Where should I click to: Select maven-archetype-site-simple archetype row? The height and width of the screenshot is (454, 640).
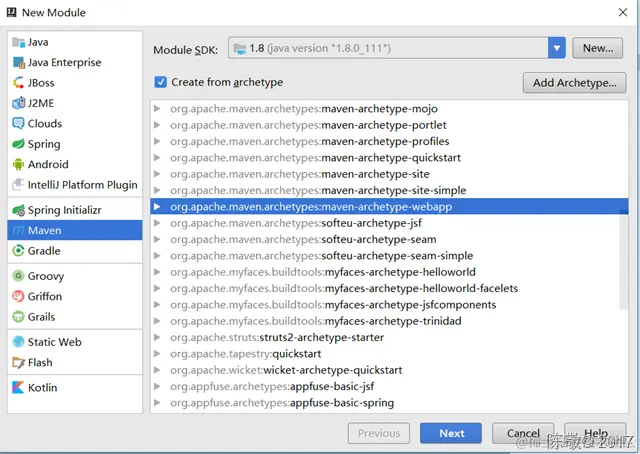click(x=389, y=190)
